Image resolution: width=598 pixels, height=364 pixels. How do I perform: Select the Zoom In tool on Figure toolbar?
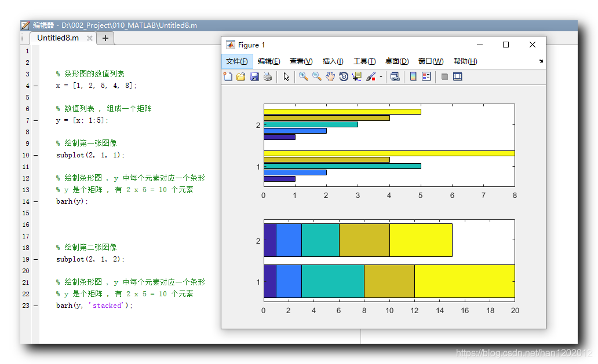[x=303, y=76]
